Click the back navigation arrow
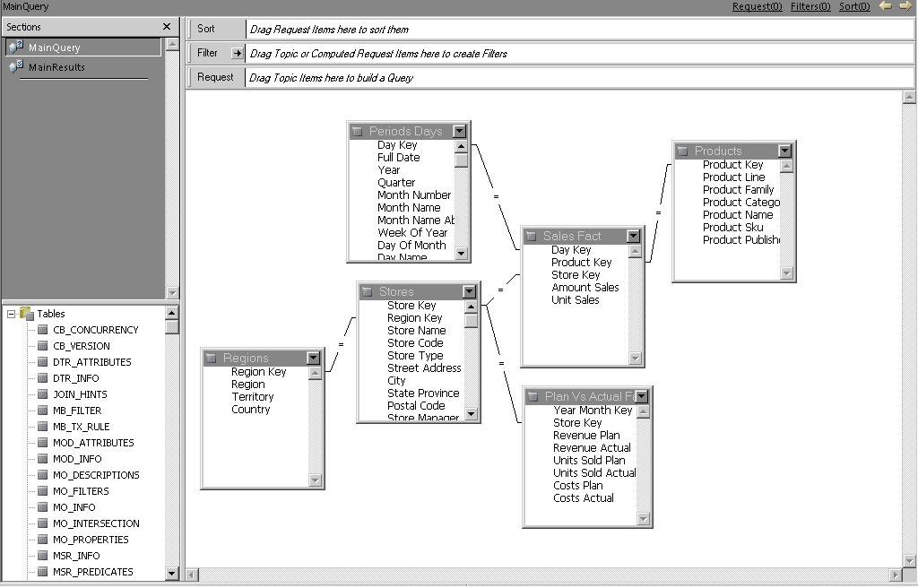This screenshot has height=588, width=918. 886,6
